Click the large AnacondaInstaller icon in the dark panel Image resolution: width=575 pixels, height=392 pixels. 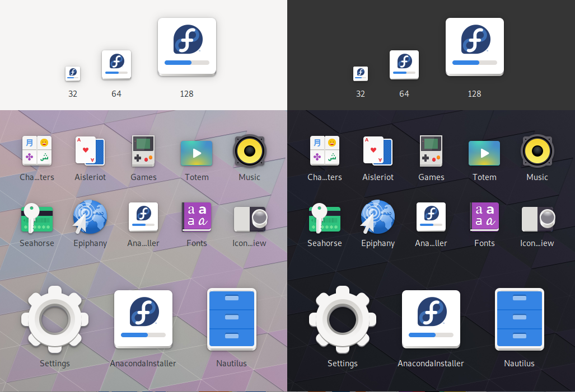click(431, 319)
